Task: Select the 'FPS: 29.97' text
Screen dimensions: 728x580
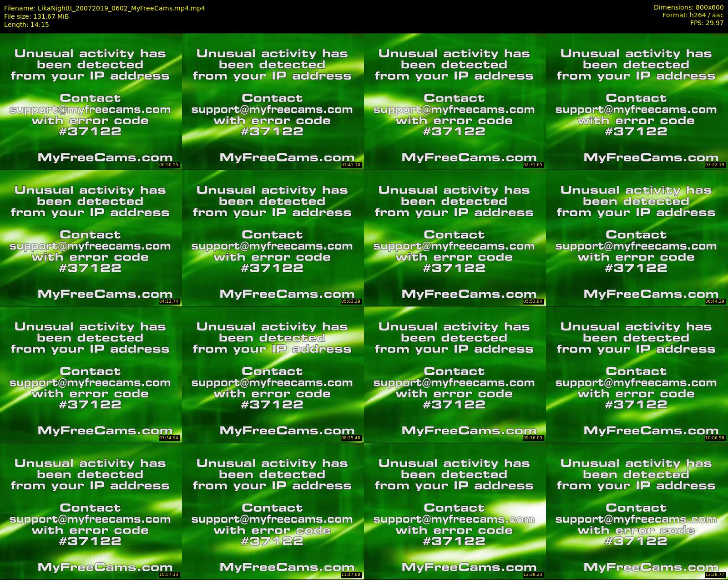Action: (x=707, y=23)
